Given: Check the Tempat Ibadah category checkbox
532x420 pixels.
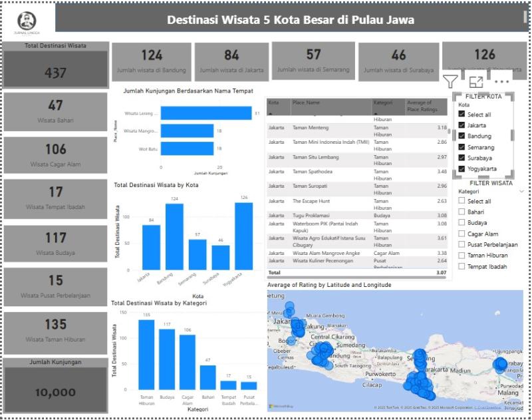Looking at the screenshot, I should 462,266.
